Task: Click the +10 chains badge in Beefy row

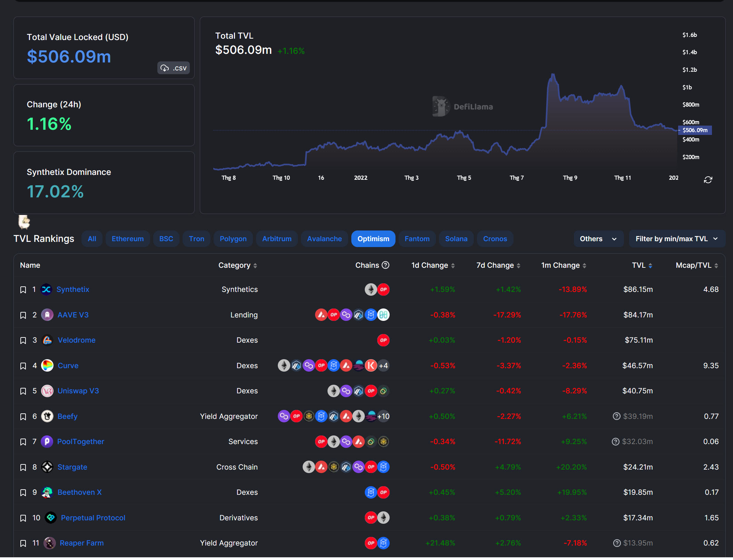Action: pos(383,416)
